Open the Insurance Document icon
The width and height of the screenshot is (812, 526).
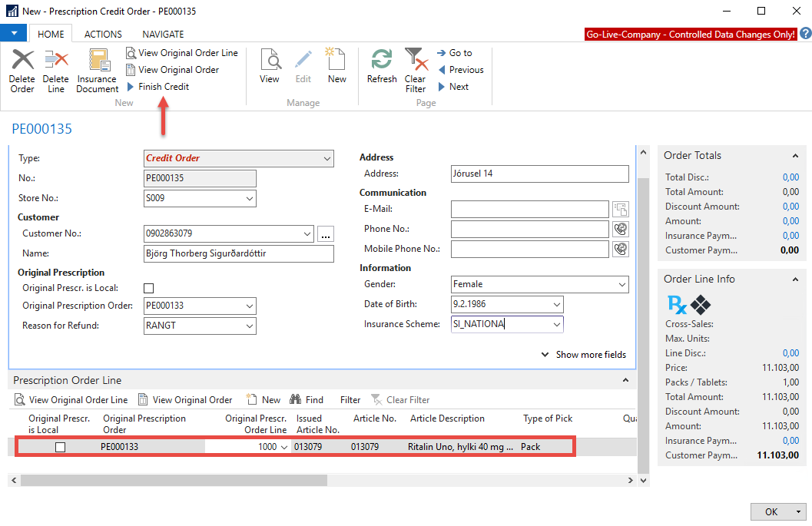(x=98, y=61)
